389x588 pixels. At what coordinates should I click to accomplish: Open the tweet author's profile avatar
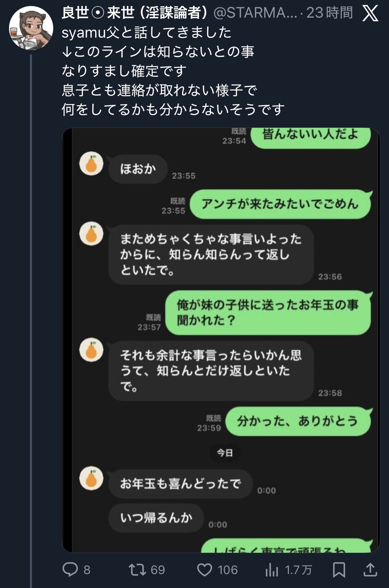[x=31, y=28]
